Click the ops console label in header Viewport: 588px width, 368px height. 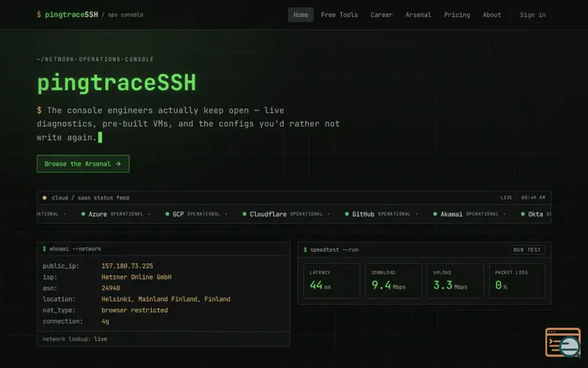point(126,15)
